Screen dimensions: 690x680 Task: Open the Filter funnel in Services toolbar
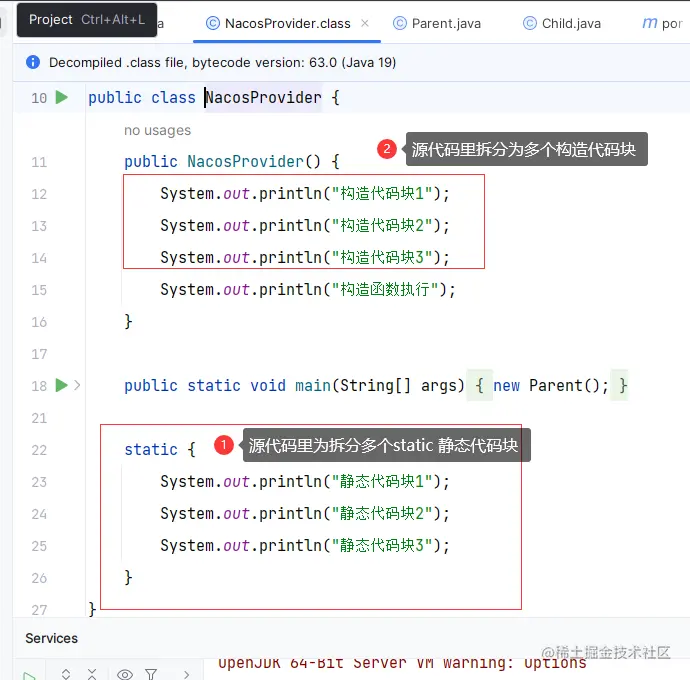(x=151, y=674)
